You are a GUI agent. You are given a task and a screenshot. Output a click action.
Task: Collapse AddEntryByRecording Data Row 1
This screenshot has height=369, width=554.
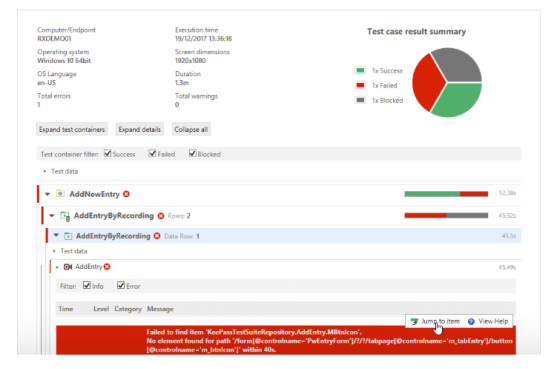56,235
